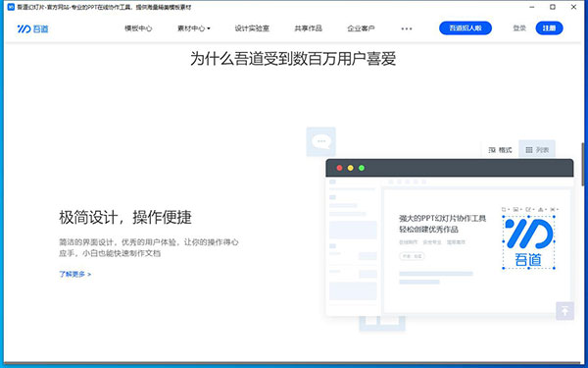588x368 pixels.
Task: Click the app icon in title bar
Action: point(11,7)
